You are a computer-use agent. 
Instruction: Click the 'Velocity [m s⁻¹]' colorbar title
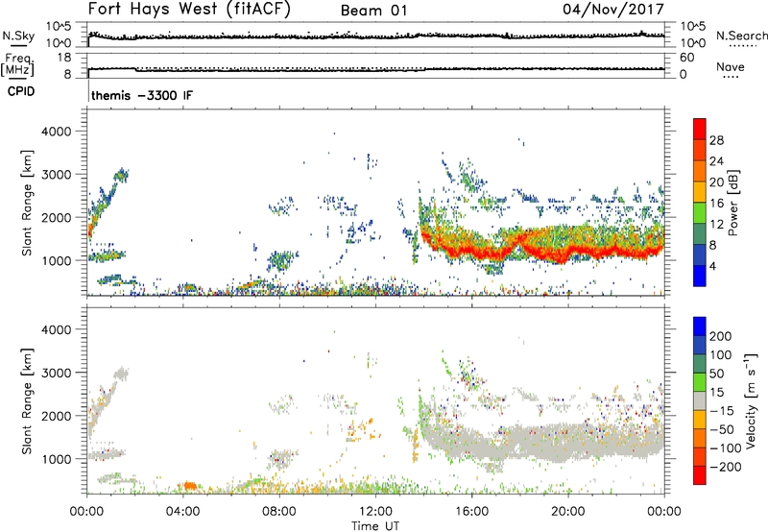tap(751, 401)
